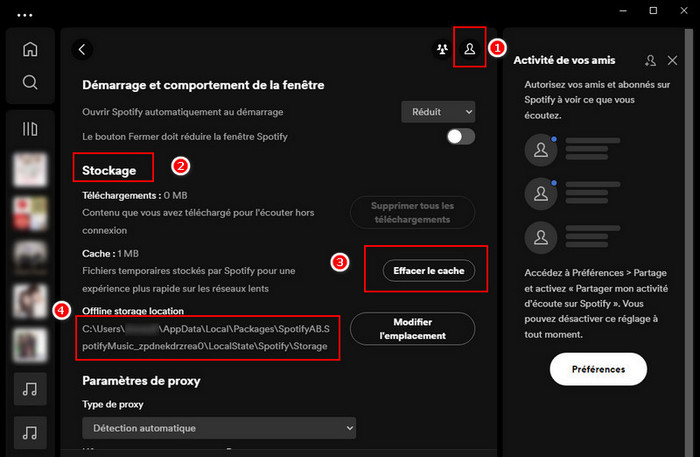Open the user profile icon menu
The width and height of the screenshot is (700, 457).
(469, 49)
